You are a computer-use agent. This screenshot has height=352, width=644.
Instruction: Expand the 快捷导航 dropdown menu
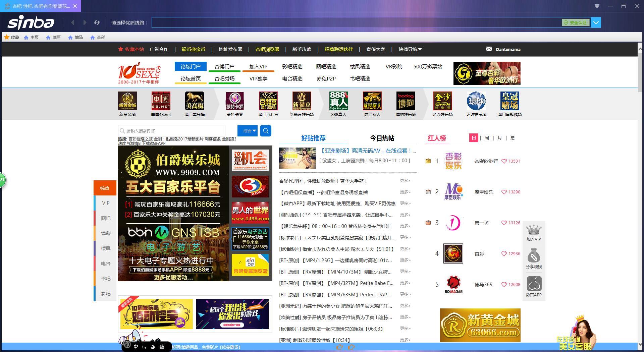click(x=410, y=49)
